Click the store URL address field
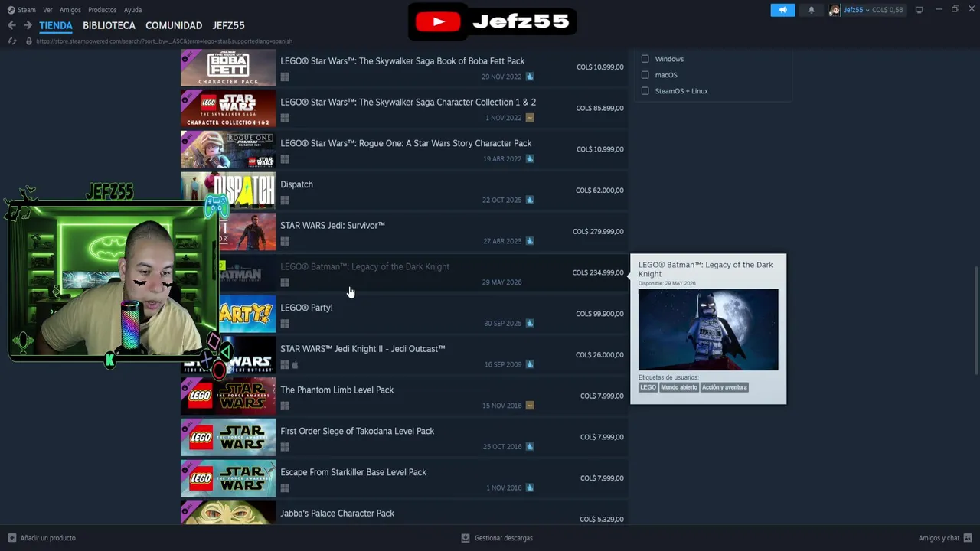This screenshot has width=980, height=551. (x=164, y=41)
